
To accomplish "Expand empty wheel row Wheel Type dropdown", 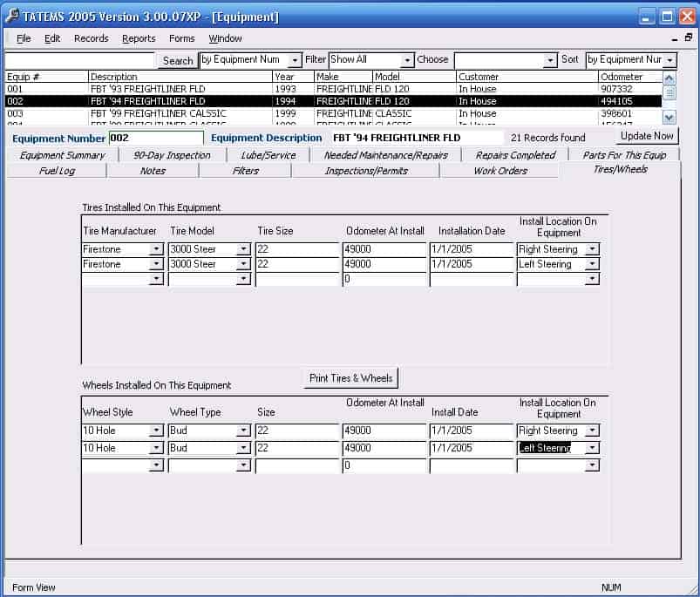I will [243, 465].
